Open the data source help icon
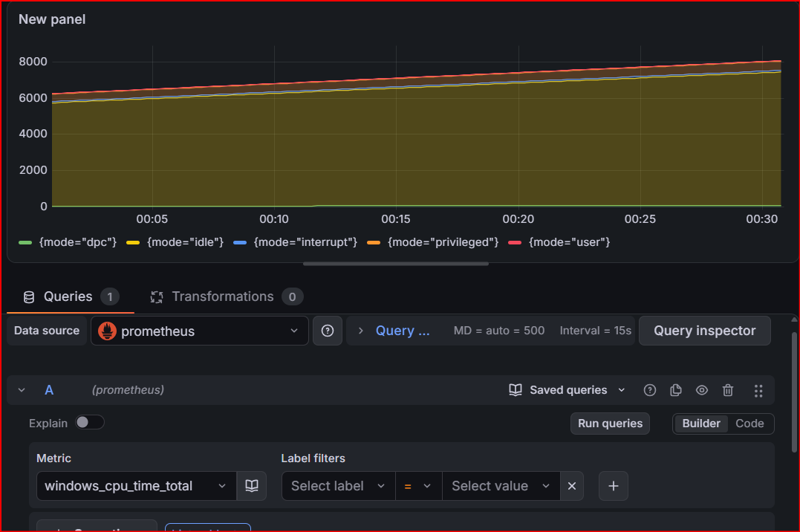This screenshot has height=532, width=800. [x=328, y=331]
